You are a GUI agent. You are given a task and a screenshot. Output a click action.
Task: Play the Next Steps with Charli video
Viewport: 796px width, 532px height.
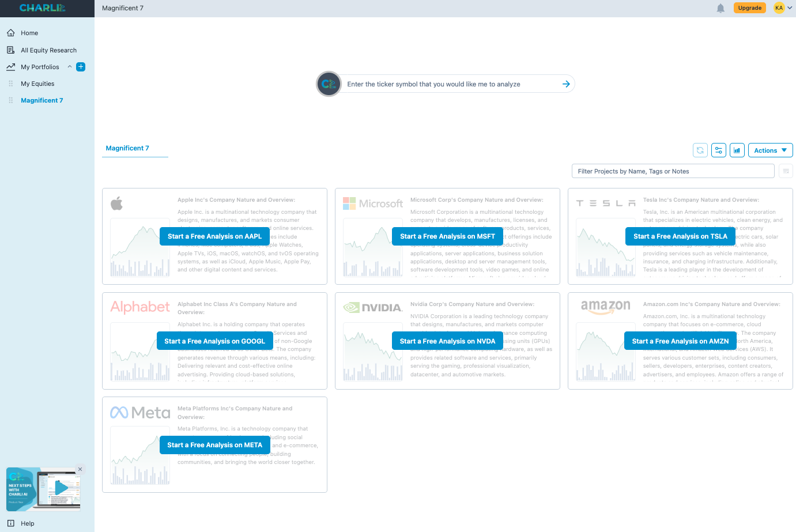[x=61, y=489]
